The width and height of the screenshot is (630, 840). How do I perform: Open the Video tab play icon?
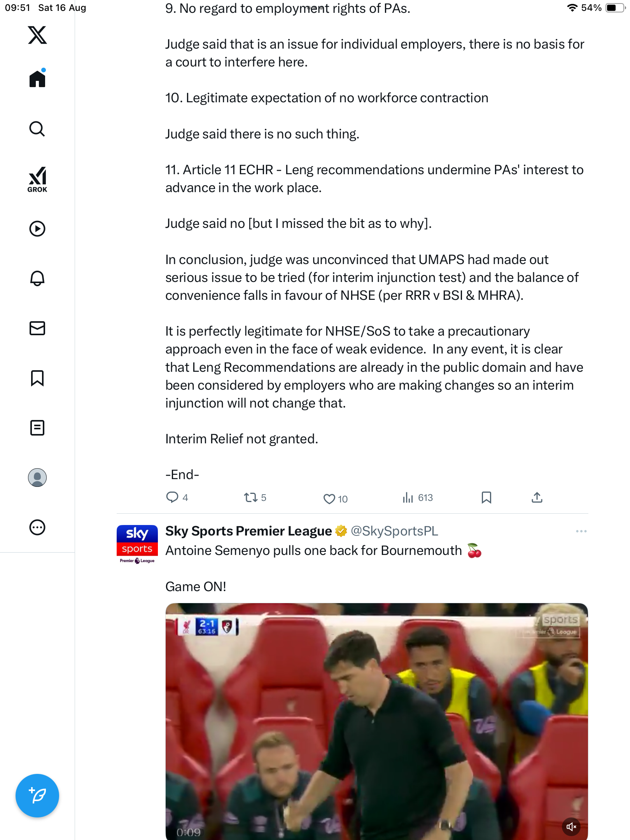coord(37,229)
